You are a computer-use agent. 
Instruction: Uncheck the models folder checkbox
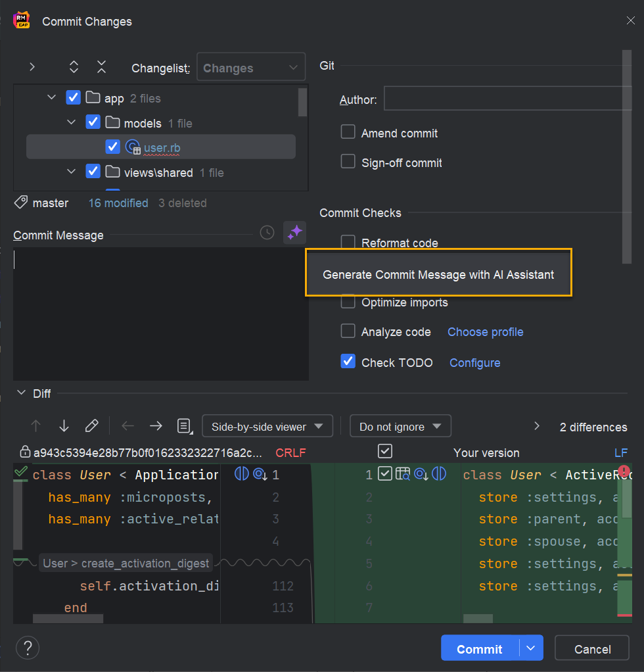pos(93,122)
